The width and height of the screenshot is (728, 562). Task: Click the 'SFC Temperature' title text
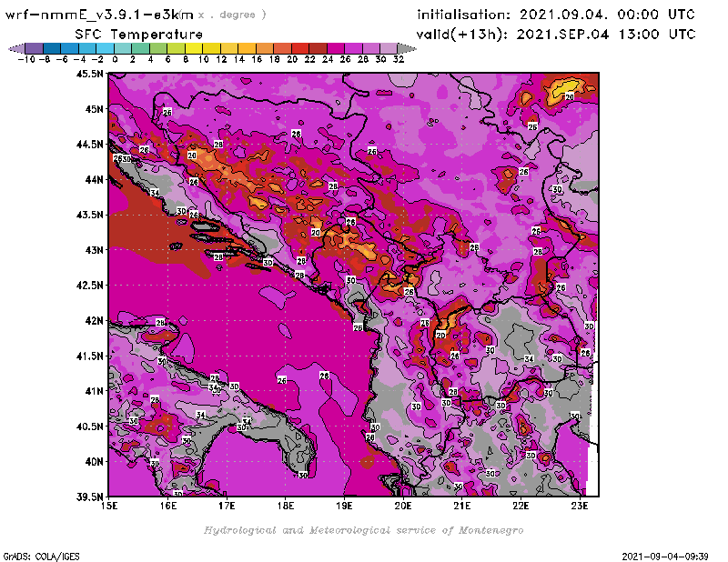(x=139, y=35)
